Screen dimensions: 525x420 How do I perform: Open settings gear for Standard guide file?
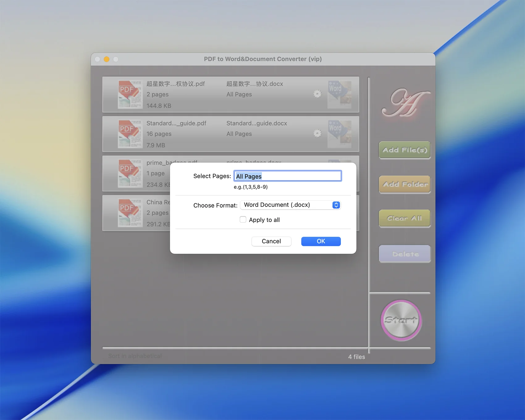tap(317, 134)
